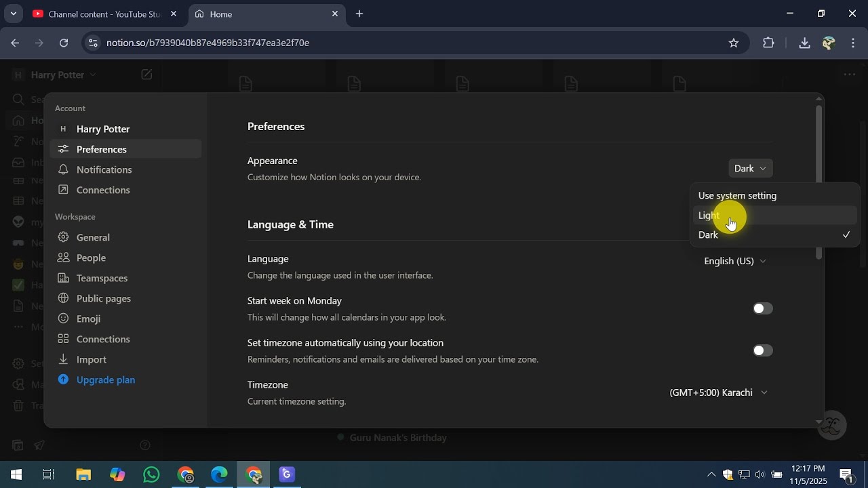Click the site information icon

click(x=93, y=43)
